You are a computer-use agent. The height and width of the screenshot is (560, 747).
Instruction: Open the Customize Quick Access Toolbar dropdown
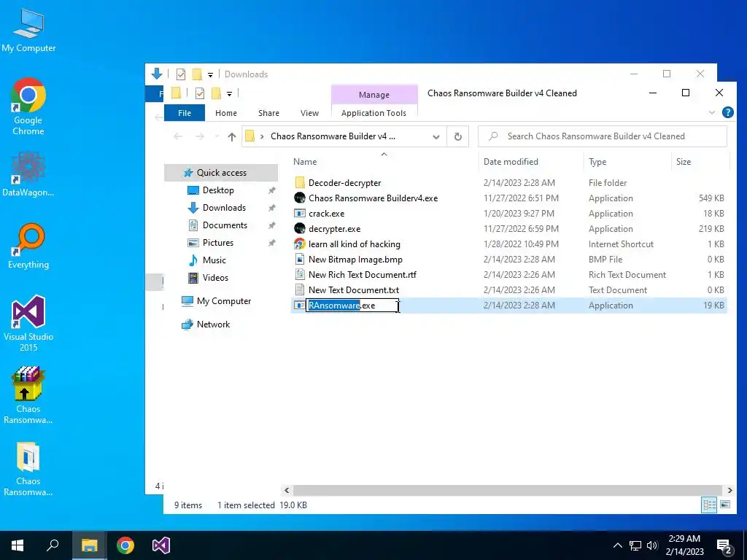pyautogui.click(x=229, y=94)
